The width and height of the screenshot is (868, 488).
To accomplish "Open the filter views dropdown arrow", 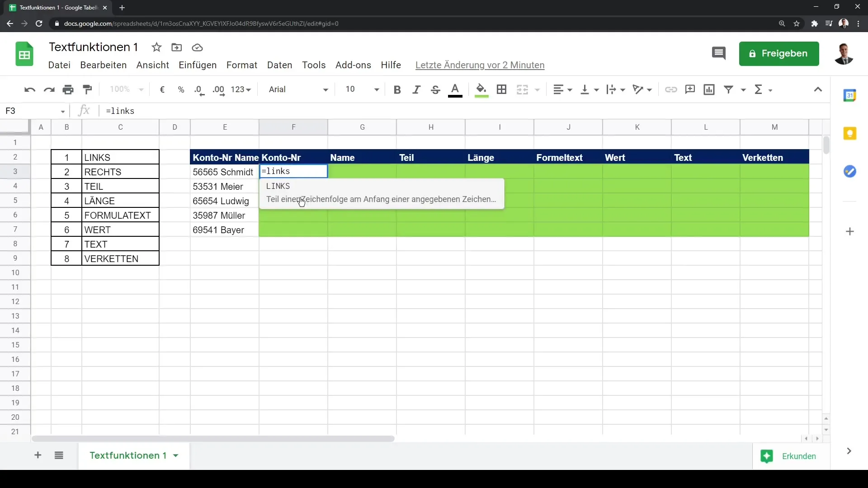I will coord(743,89).
